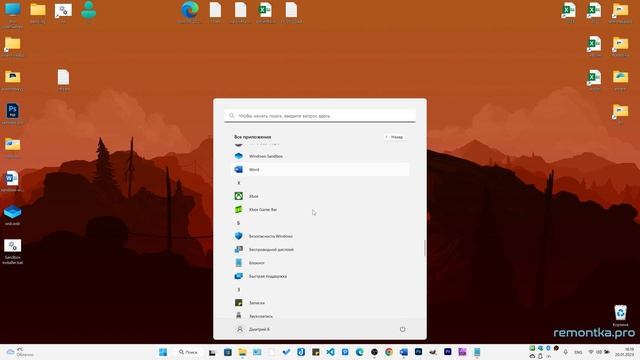
Task: Select the blue Sandbox wsb desktop icon
Action: click(13, 215)
